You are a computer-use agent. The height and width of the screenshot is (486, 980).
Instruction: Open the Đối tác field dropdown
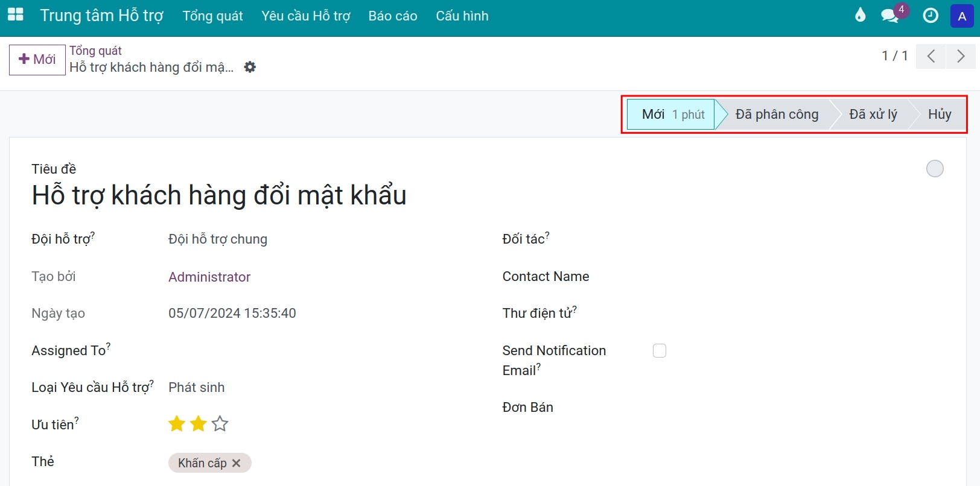pyautogui.click(x=798, y=239)
